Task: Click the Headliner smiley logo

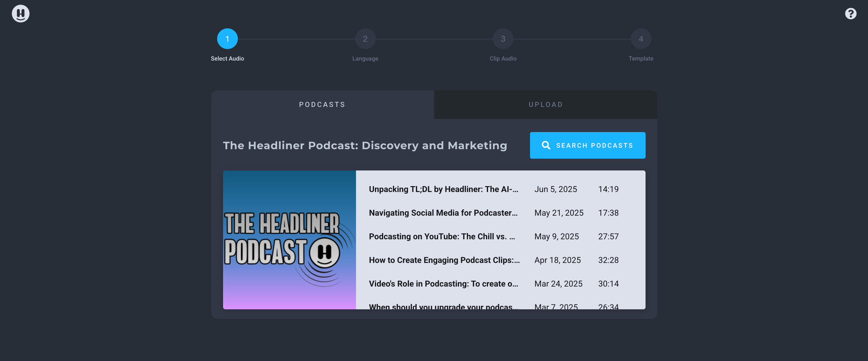Action: point(21,14)
